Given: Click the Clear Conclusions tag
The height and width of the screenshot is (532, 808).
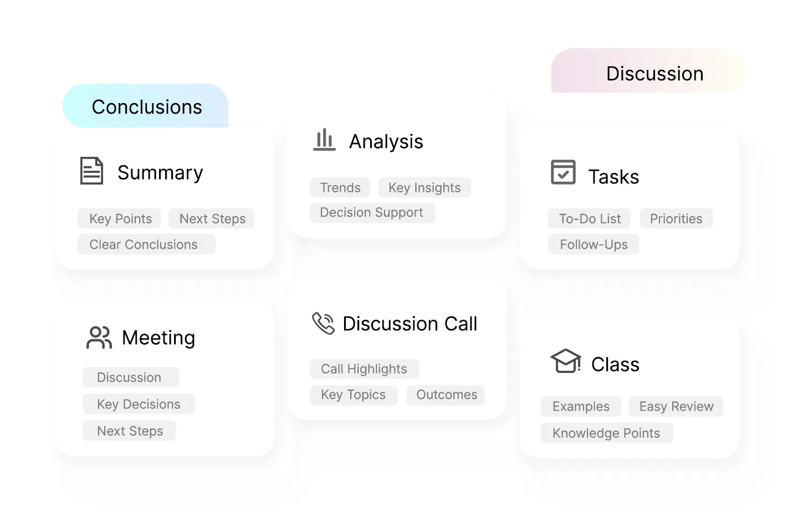Looking at the screenshot, I should [144, 244].
